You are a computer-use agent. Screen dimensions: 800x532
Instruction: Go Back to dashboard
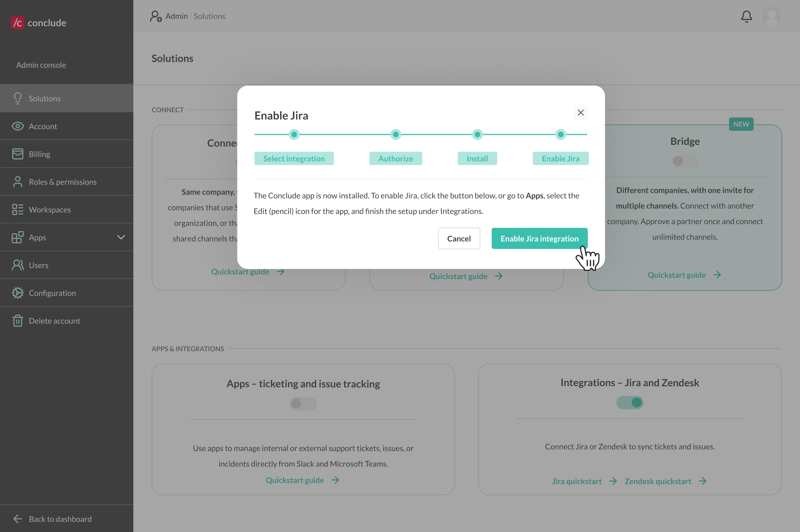[67, 519]
